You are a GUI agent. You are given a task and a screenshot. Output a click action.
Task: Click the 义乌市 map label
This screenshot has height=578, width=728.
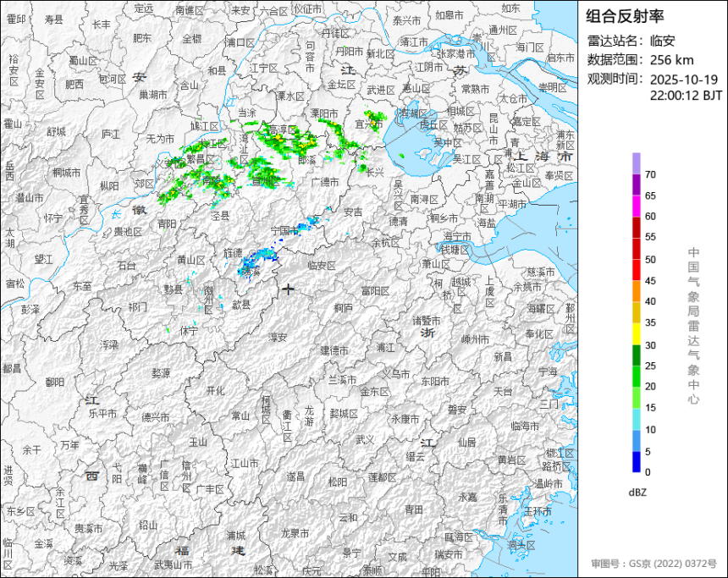coord(396,374)
